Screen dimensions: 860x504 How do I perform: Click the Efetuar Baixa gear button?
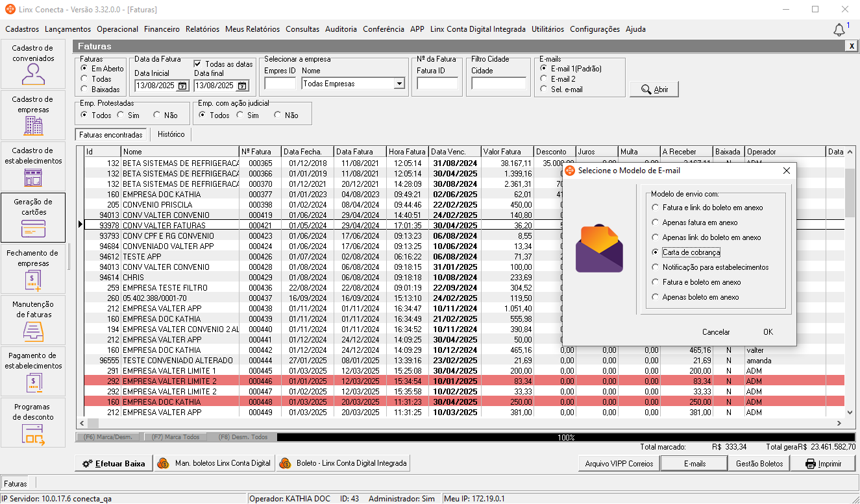(x=114, y=463)
